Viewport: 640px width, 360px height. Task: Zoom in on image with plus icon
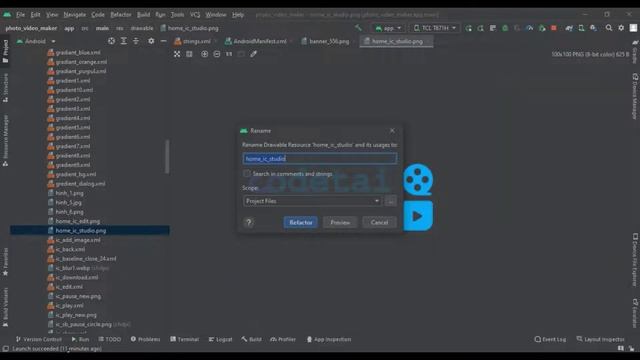coord(204,54)
